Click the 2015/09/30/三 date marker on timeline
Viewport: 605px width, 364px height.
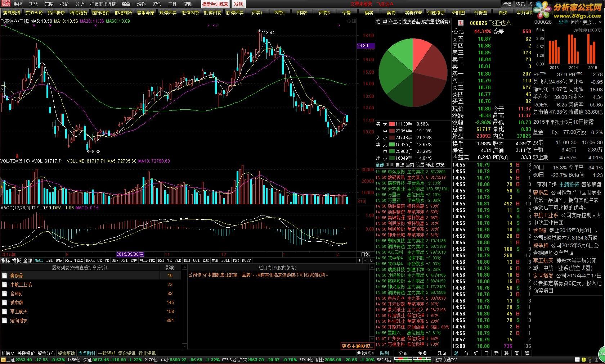click(x=130, y=254)
